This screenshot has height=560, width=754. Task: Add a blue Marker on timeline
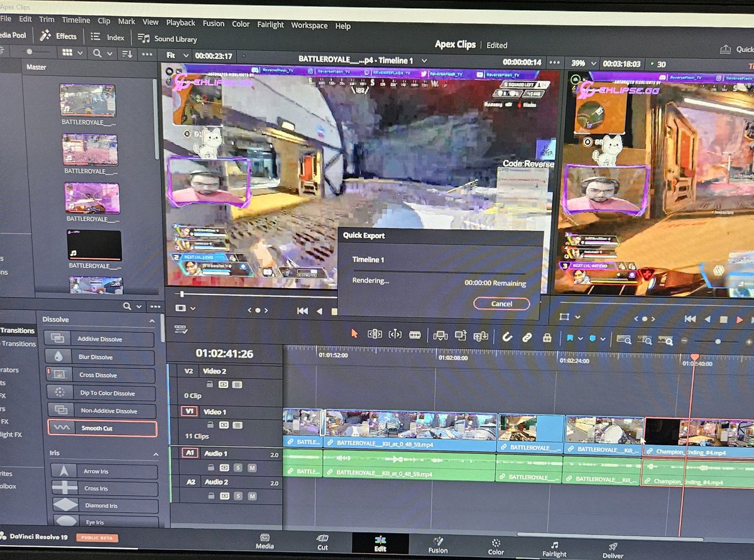pyautogui.click(x=592, y=339)
